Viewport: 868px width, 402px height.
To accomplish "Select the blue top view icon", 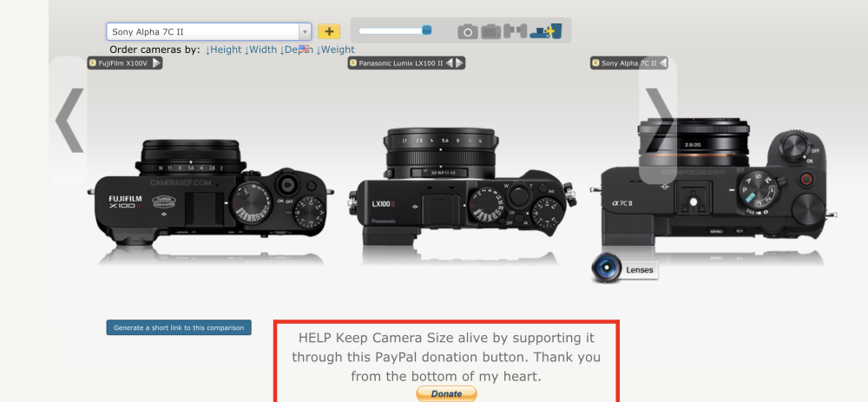I will tap(546, 31).
